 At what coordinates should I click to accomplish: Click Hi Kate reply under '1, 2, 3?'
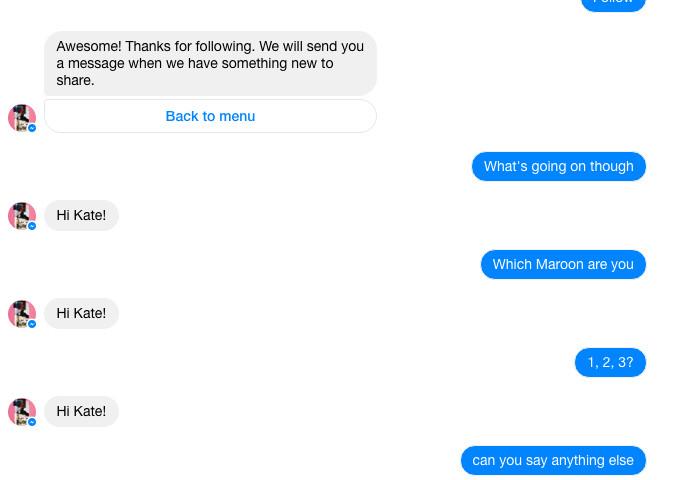tap(81, 411)
